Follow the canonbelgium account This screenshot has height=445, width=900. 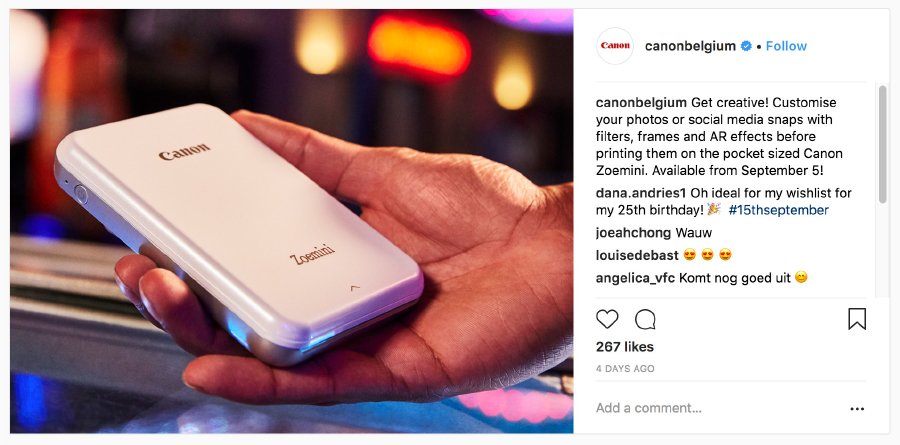click(786, 46)
